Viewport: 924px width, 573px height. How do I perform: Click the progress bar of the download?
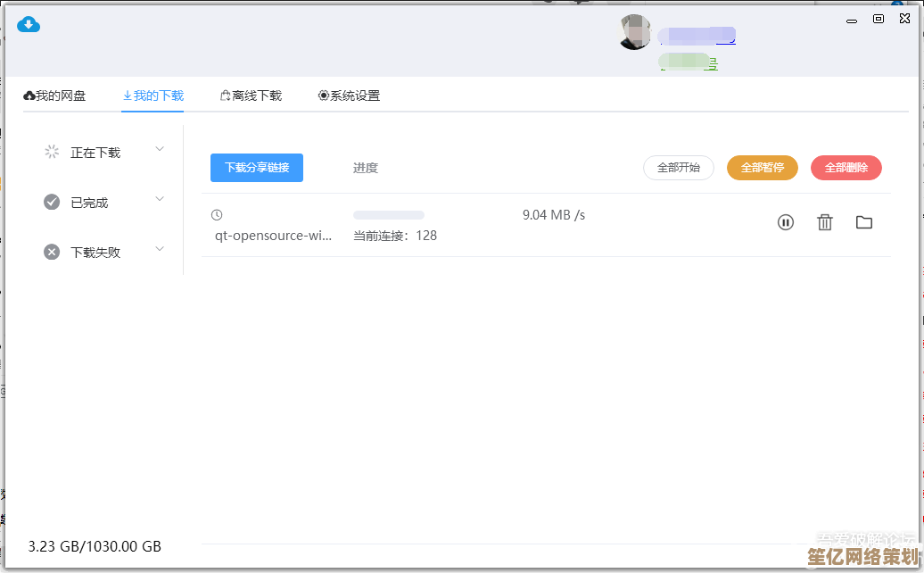pos(388,214)
